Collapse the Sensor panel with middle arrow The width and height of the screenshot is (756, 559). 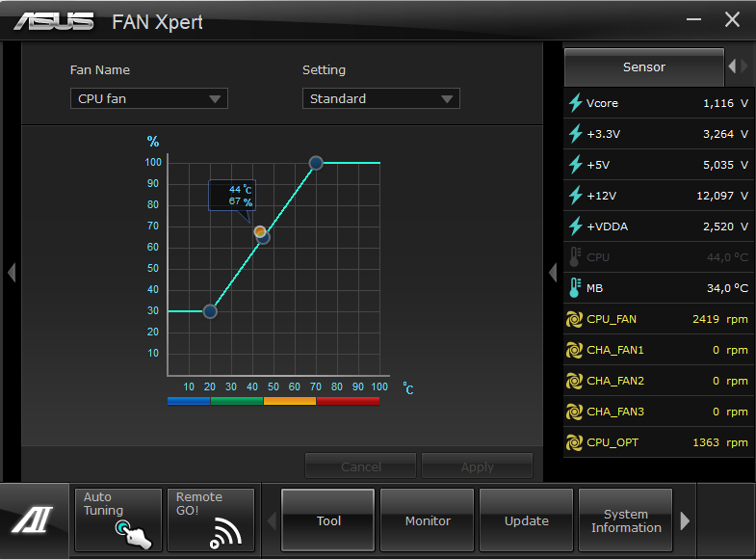[553, 273]
